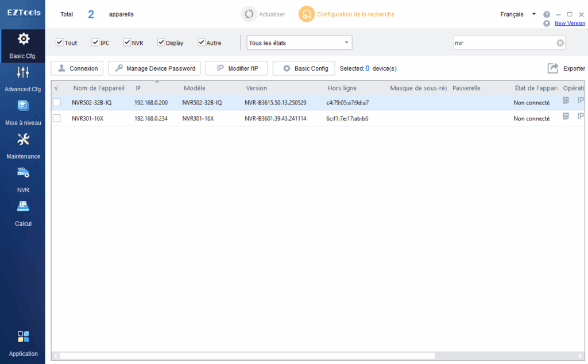Viewport: 588px width, 364px height.
Task: Open the New Version link
Action: tap(570, 23)
